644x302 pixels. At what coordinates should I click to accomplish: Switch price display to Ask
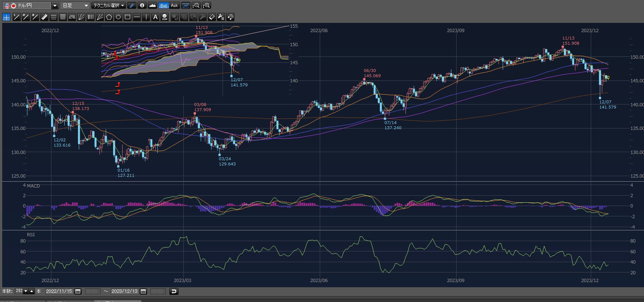(174, 6)
